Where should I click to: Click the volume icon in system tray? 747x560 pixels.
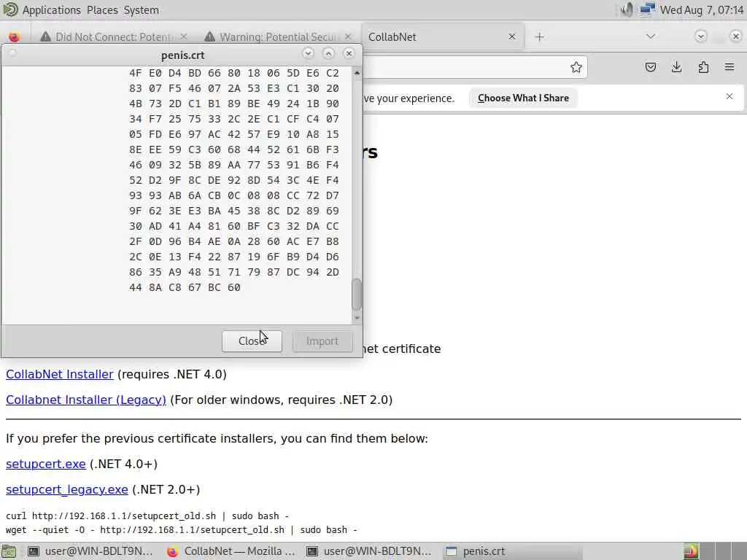[627, 9]
